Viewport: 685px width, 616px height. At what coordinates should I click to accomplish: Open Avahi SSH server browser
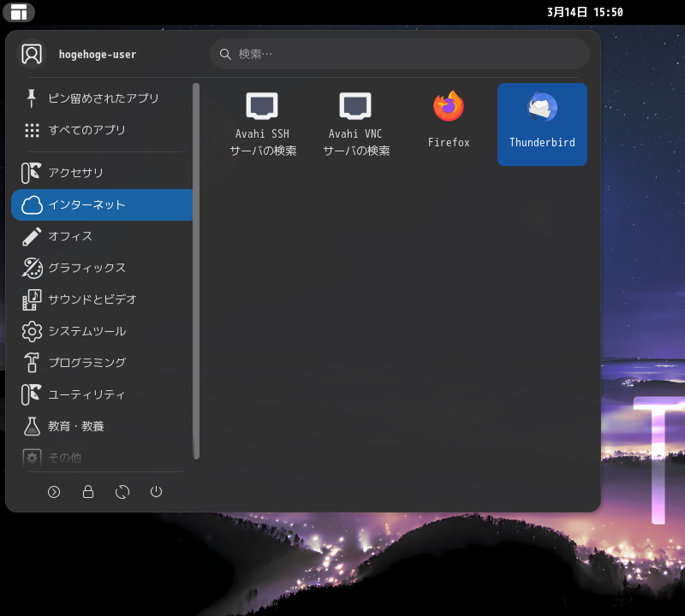tap(262, 123)
